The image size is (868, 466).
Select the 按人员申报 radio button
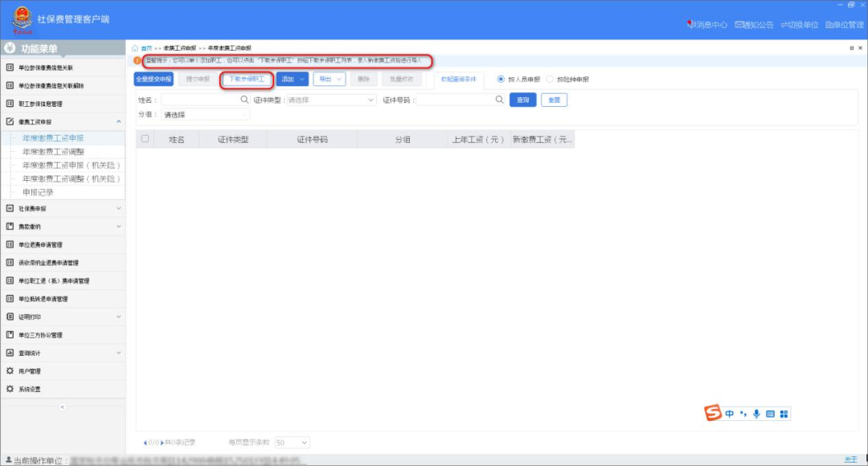pos(502,80)
